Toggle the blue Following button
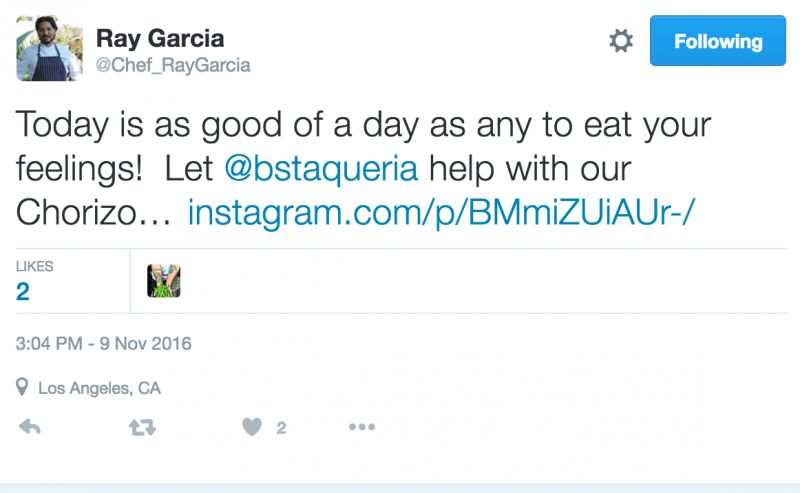 coord(718,42)
